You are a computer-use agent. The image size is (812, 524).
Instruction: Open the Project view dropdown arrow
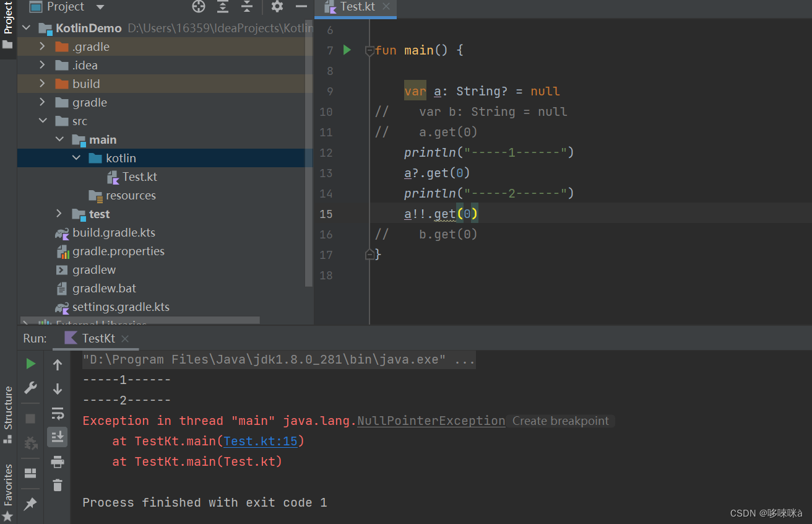pos(100,7)
